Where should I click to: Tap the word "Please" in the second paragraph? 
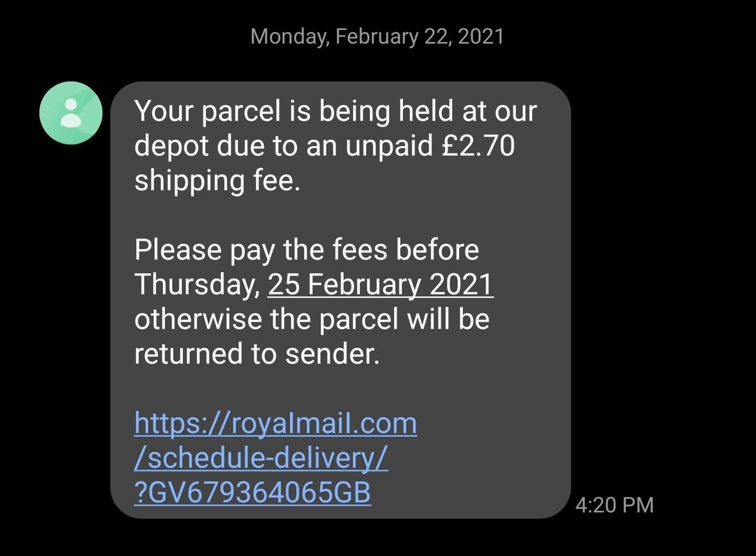click(x=178, y=250)
